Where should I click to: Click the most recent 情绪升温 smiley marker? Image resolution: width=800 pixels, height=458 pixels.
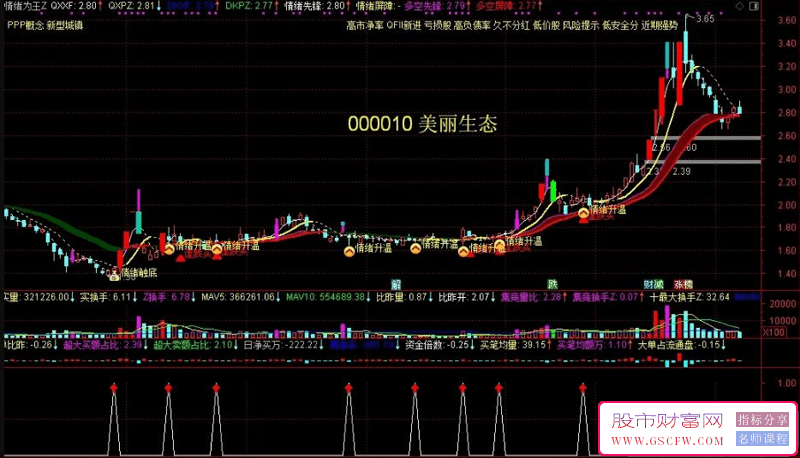point(584,213)
